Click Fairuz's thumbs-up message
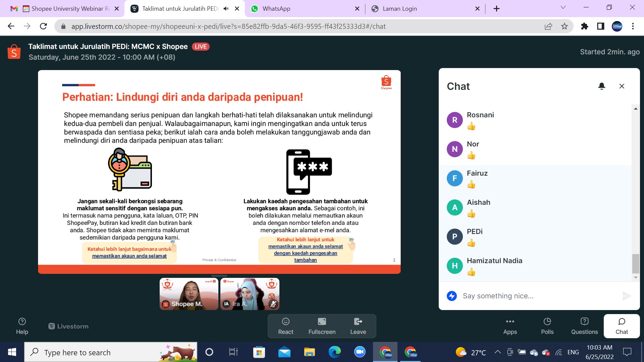Image resolution: width=644 pixels, height=362 pixels. point(471,185)
